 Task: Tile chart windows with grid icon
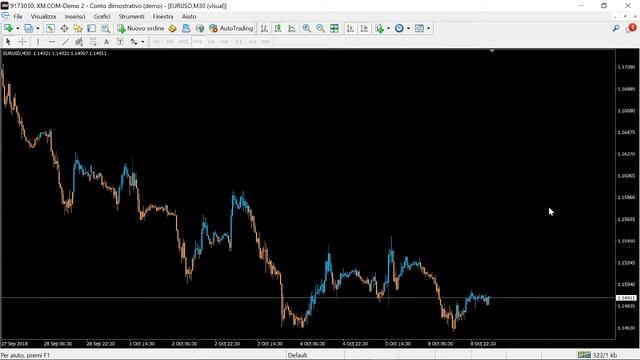pos(334,28)
